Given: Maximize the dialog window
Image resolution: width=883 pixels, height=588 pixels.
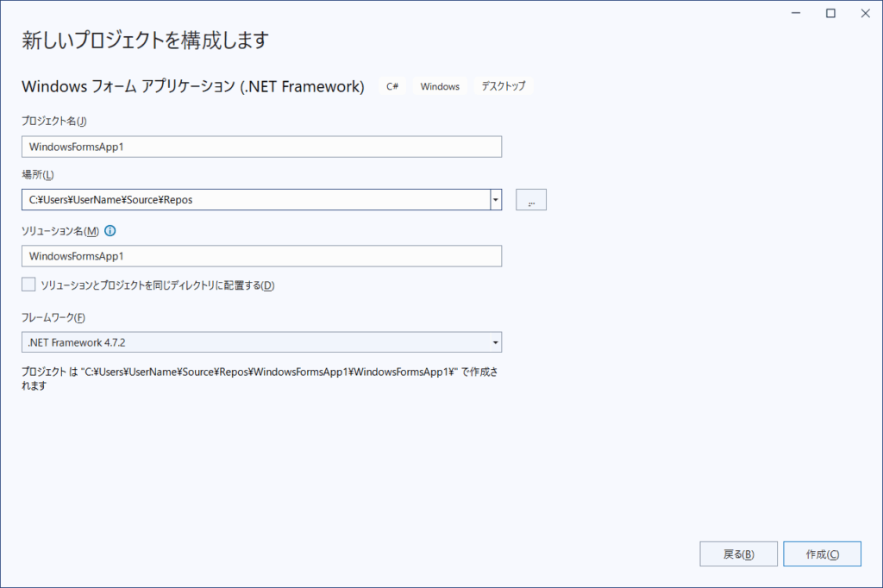Looking at the screenshot, I should tap(830, 13).
